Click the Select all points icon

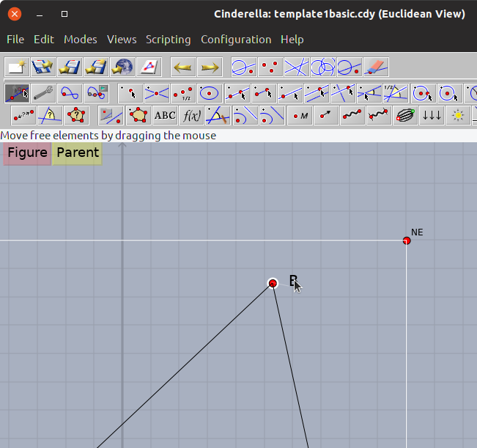coord(270,67)
